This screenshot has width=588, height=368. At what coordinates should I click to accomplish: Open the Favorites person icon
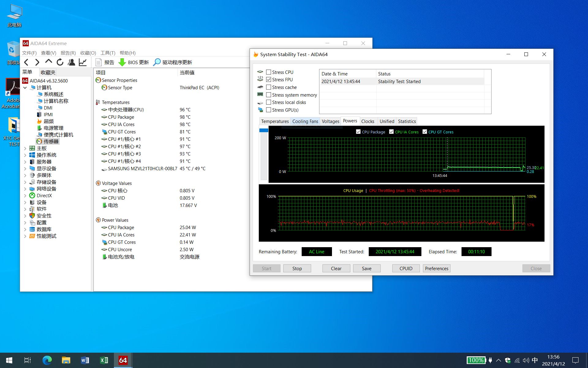pyautogui.click(x=71, y=62)
